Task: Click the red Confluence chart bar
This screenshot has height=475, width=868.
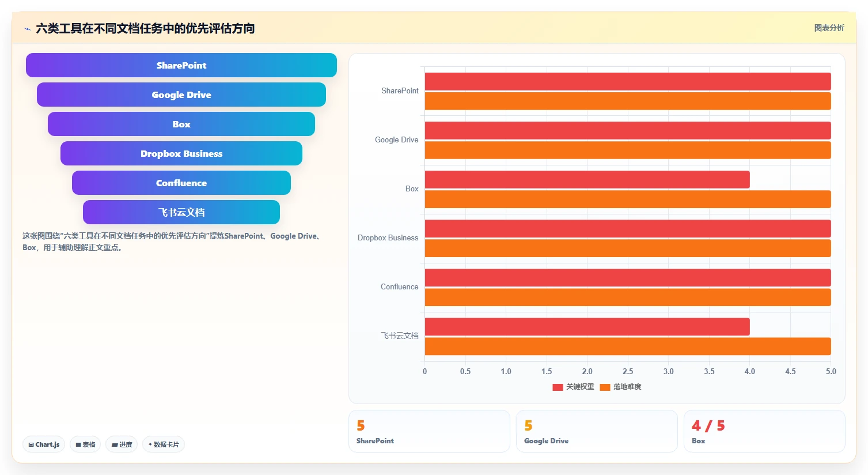Action: coord(628,277)
